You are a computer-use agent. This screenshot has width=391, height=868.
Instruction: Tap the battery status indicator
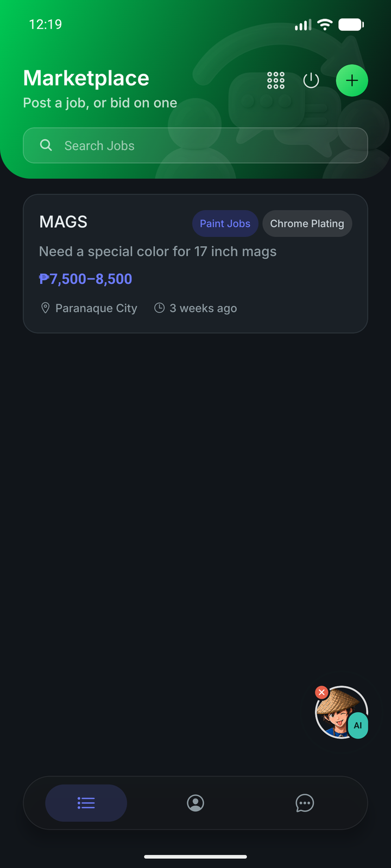[351, 24]
